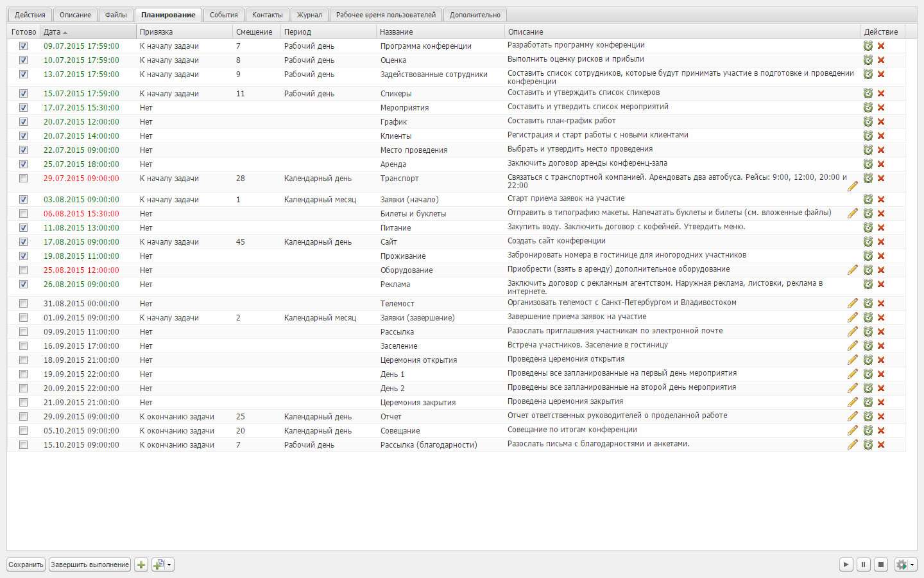
Task: Click the pause button in the bottom right
Action: coord(864,565)
